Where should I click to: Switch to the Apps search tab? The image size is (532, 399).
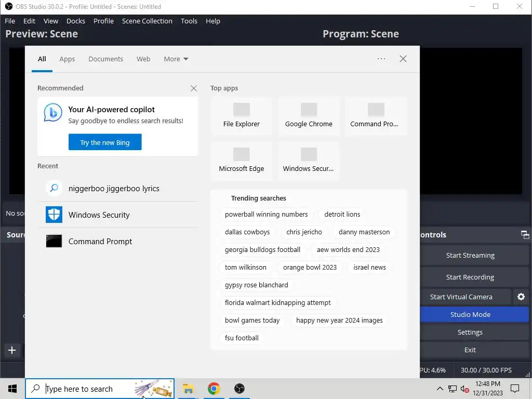click(x=67, y=59)
